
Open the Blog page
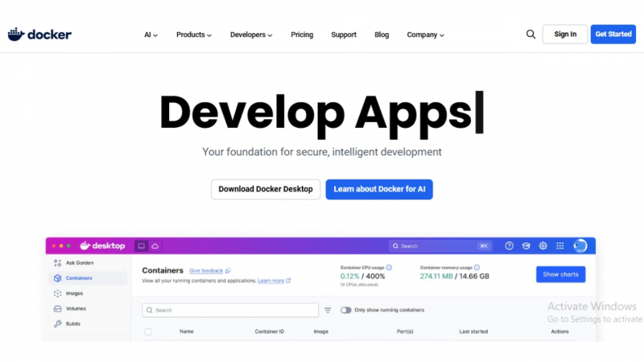point(382,35)
